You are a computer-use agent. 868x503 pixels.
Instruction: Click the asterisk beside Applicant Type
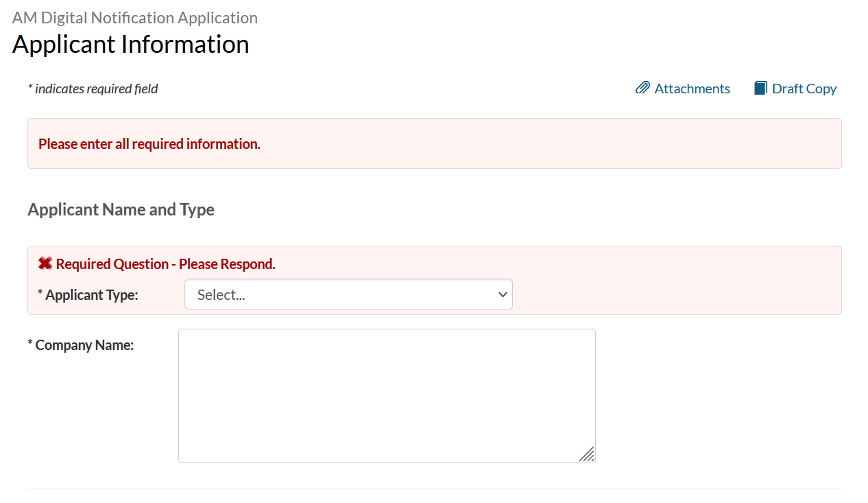(40, 294)
